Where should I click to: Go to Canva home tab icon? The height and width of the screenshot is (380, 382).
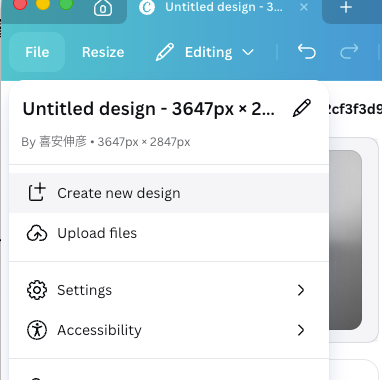(103, 7)
